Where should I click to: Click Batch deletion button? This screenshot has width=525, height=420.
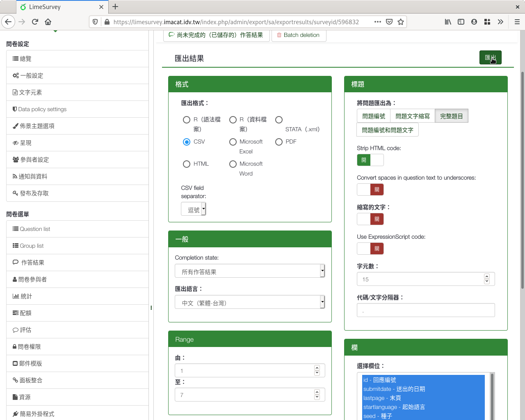click(x=299, y=35)
